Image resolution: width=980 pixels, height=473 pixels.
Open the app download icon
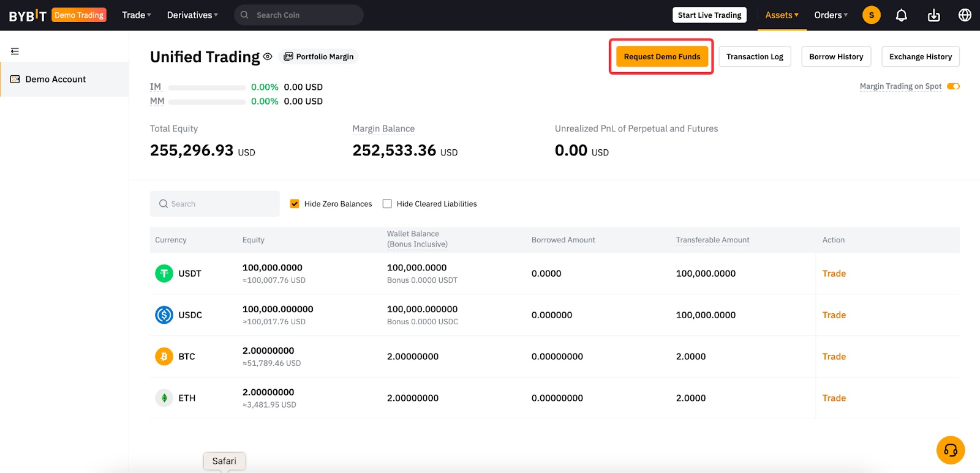point(933,15)
